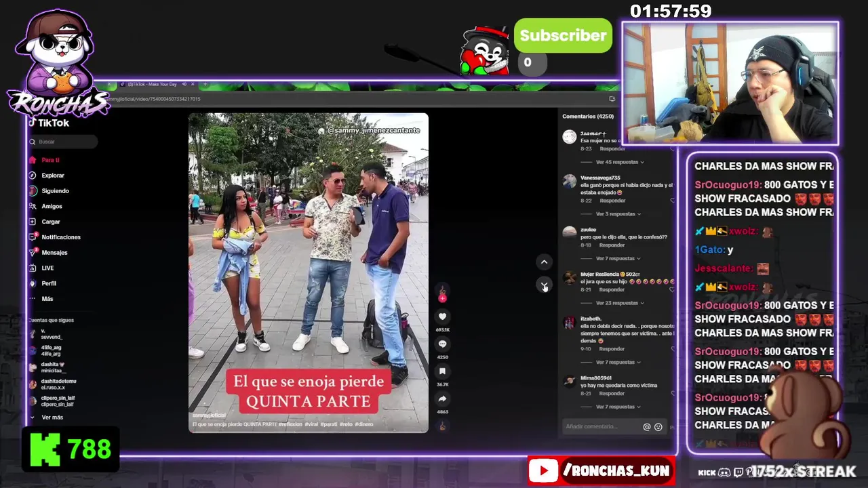Viewport: 868px width, 488px height.
Task: Reply to Vanessavega735's comment
Action: [612, 201]
